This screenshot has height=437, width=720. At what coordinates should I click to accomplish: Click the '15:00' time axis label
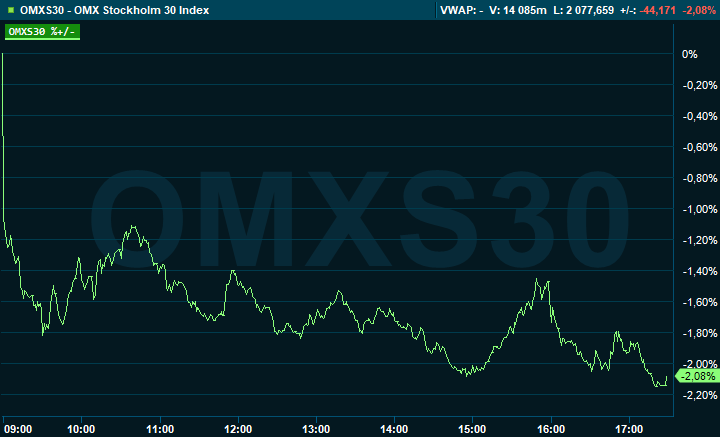tap(472, 429)
